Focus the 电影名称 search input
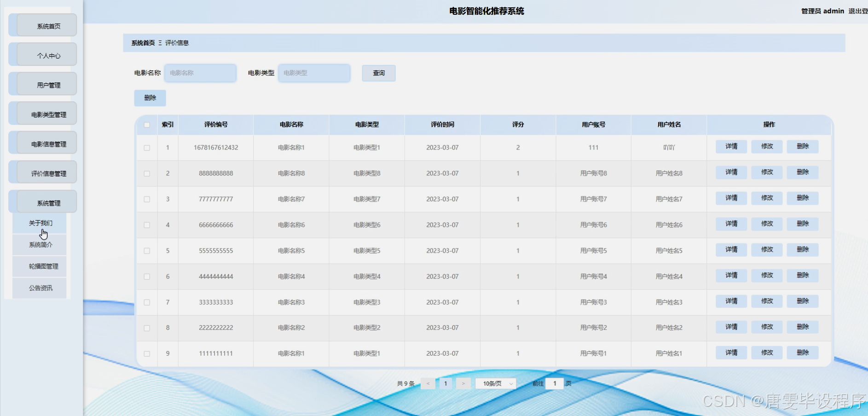The width and height of the screenshot is (868, 416). [200, 73]
